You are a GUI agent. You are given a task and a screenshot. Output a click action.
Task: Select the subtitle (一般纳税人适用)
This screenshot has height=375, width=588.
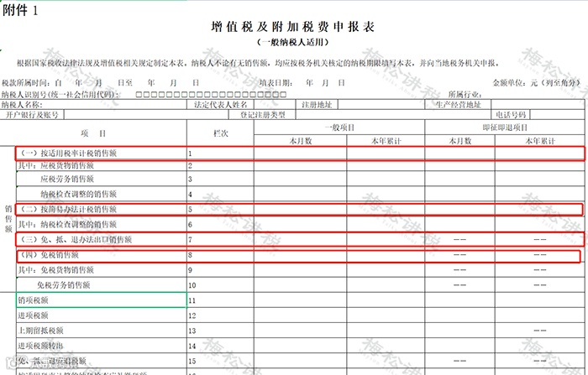coord(293,42)
